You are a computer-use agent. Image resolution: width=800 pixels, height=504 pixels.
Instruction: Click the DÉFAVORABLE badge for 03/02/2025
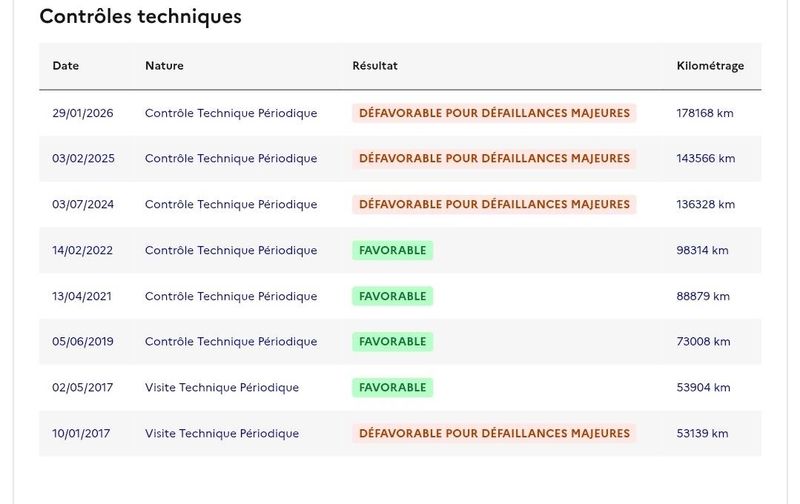click(x=494, y=158)
